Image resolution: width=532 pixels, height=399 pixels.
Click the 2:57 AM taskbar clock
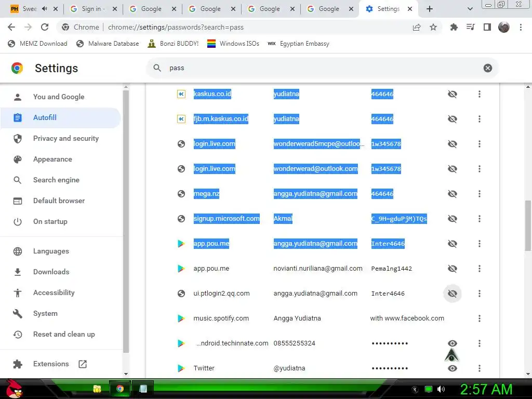click(x=486, y=389)
